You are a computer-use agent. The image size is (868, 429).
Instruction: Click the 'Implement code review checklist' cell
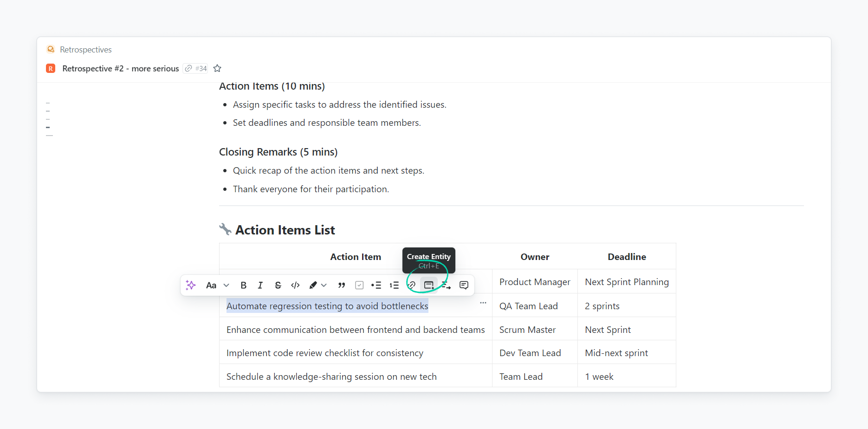(x=324, y=353)
